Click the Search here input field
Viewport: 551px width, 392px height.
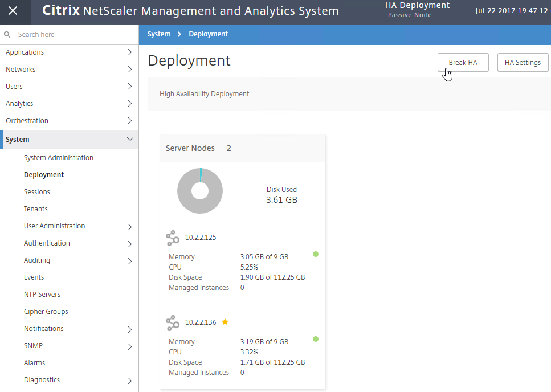click(76, 34)
